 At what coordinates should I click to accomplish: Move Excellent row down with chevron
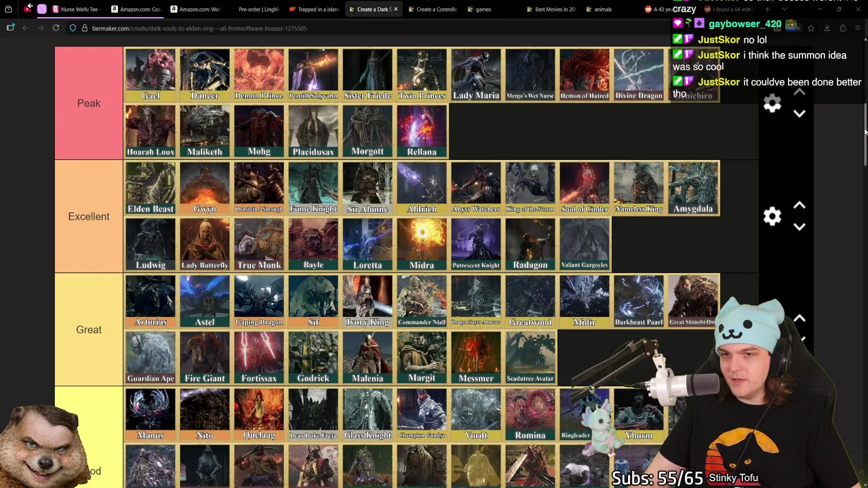click(x=800, y=227)
